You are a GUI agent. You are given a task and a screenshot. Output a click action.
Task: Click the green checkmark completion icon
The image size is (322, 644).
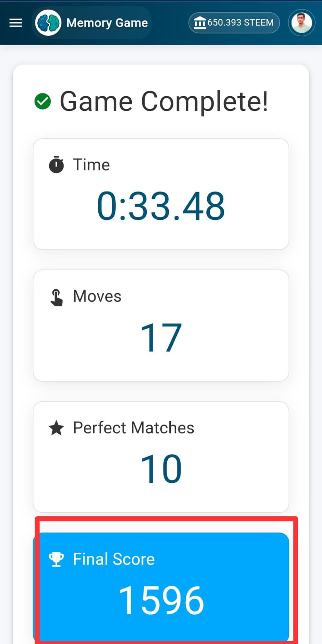tap(43, 101)
